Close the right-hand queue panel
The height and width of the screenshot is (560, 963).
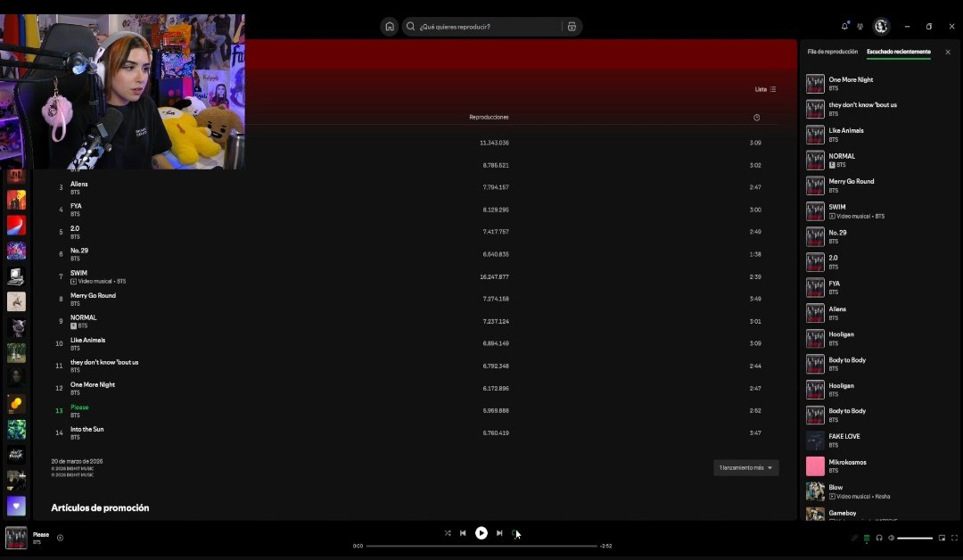(948, 53)
